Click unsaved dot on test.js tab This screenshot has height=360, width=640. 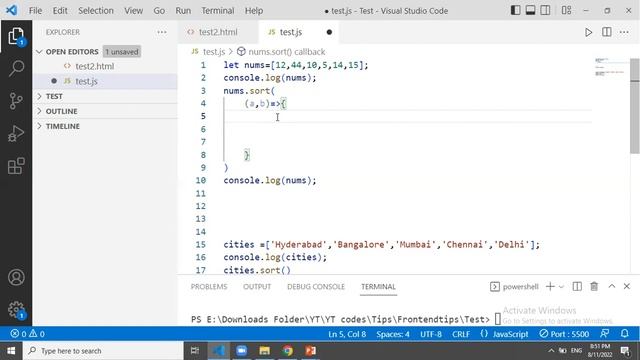[x=329, y=32]
